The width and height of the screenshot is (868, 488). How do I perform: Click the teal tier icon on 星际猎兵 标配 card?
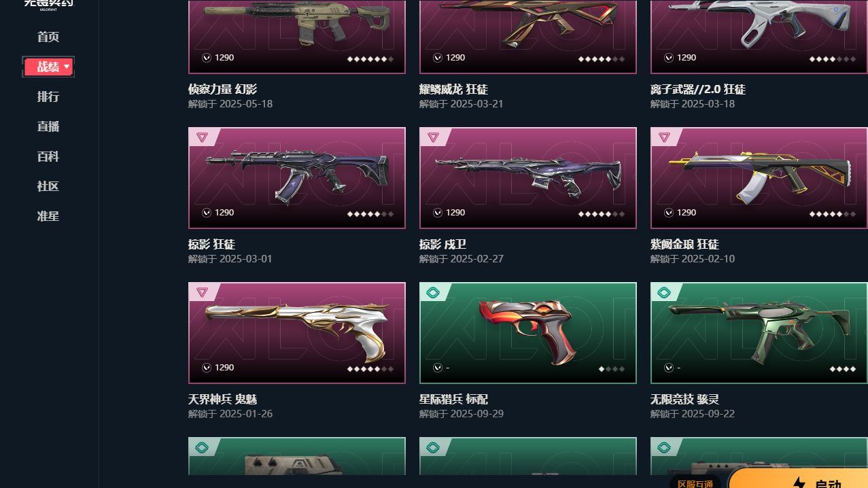coord(433,293)
